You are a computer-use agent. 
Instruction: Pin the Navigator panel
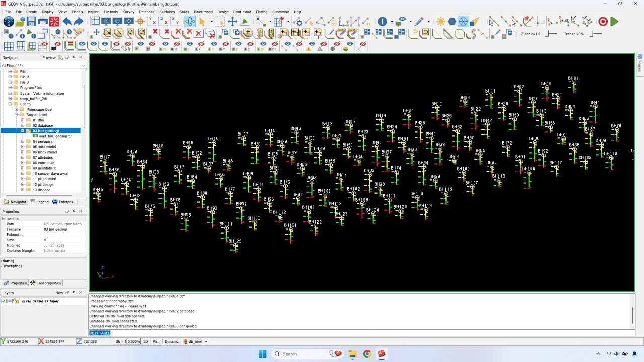74,57
